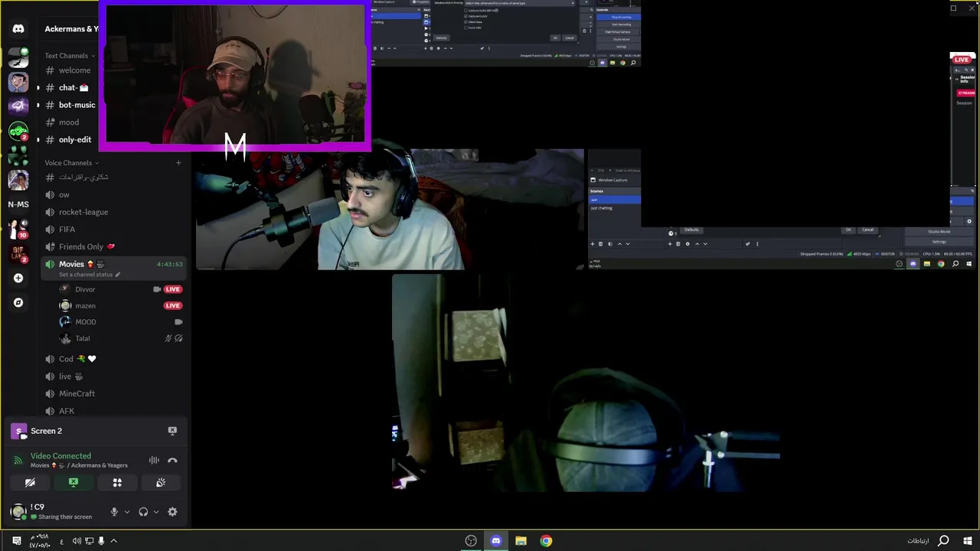Open File Explorer from the taskbar

click(521, 541)
